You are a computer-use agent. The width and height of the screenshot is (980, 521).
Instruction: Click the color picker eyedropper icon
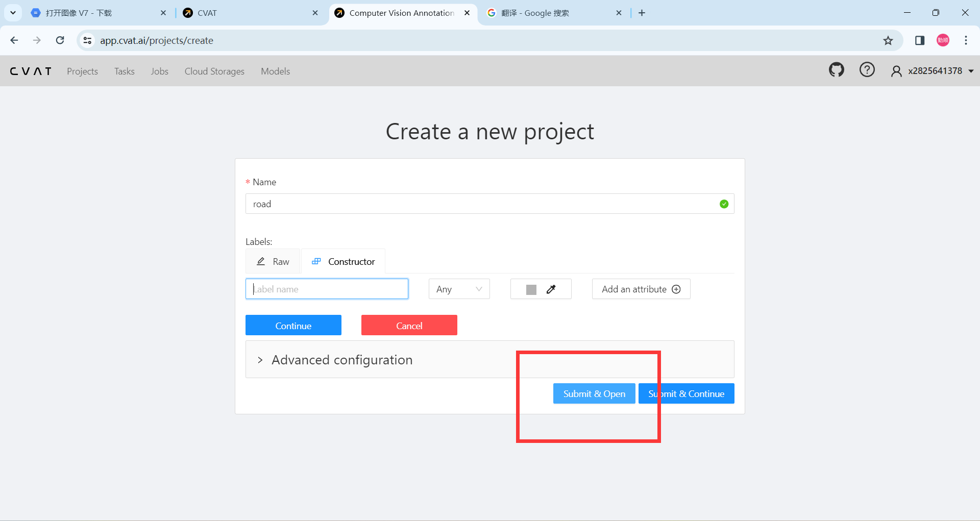tap(551, 289)
